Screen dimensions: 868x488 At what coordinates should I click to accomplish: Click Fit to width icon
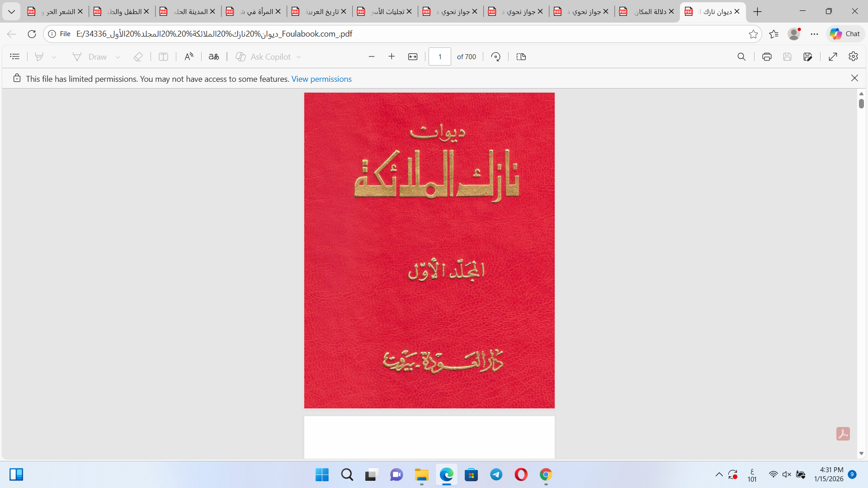click(x=413, y=56)
